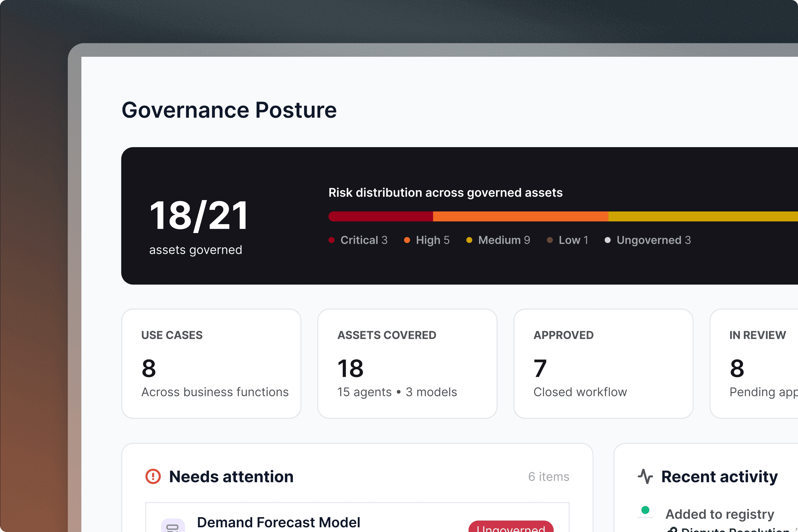Open the Assets Covered stat card
Image resolution: width=798 pixels, height=532 pixels.
click(x=408, y=364)
